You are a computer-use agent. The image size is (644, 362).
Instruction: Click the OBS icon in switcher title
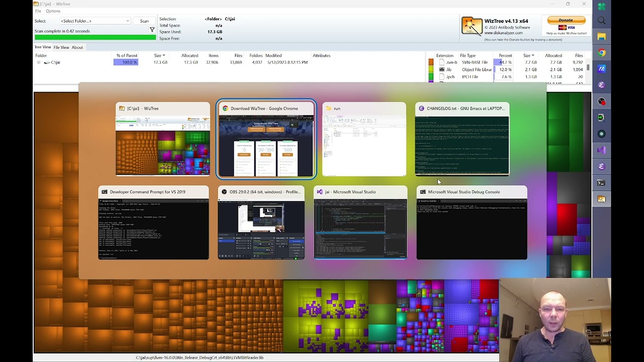[224, 192]
